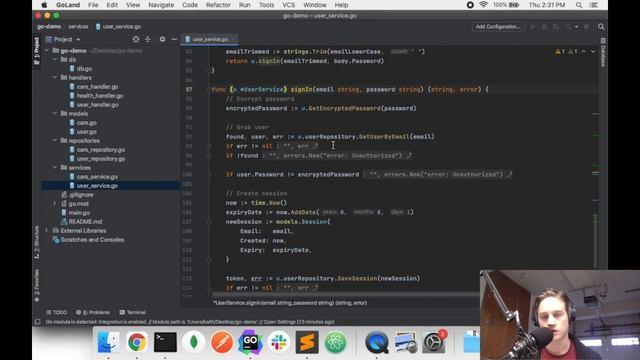
Task: Open the Database tool window strip
Action: point(603,53)
